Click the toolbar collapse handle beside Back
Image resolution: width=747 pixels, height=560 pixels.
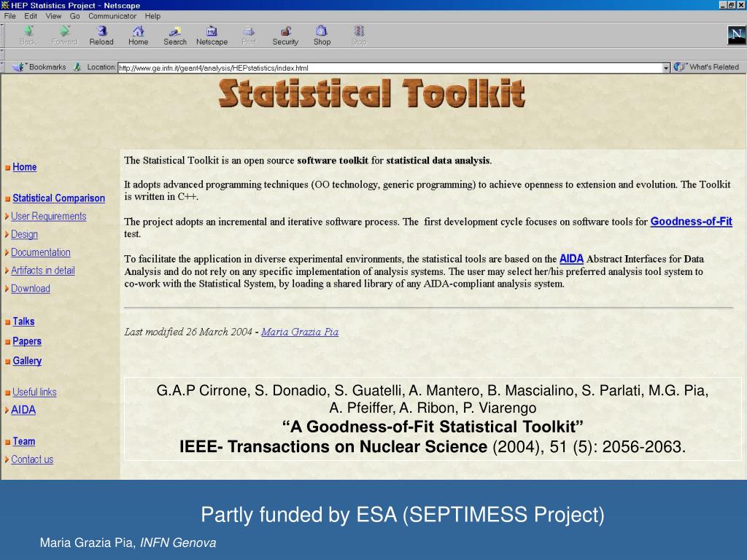[x=2, y=35]
